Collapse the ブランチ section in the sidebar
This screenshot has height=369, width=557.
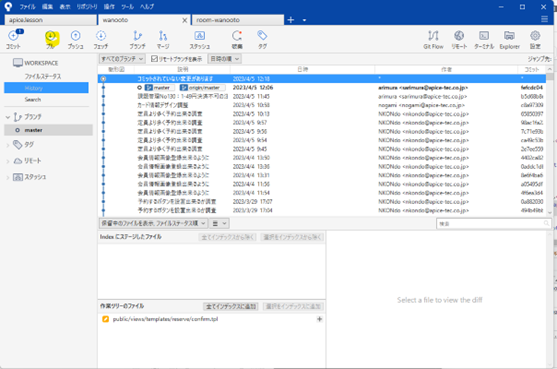click(8, 117)
